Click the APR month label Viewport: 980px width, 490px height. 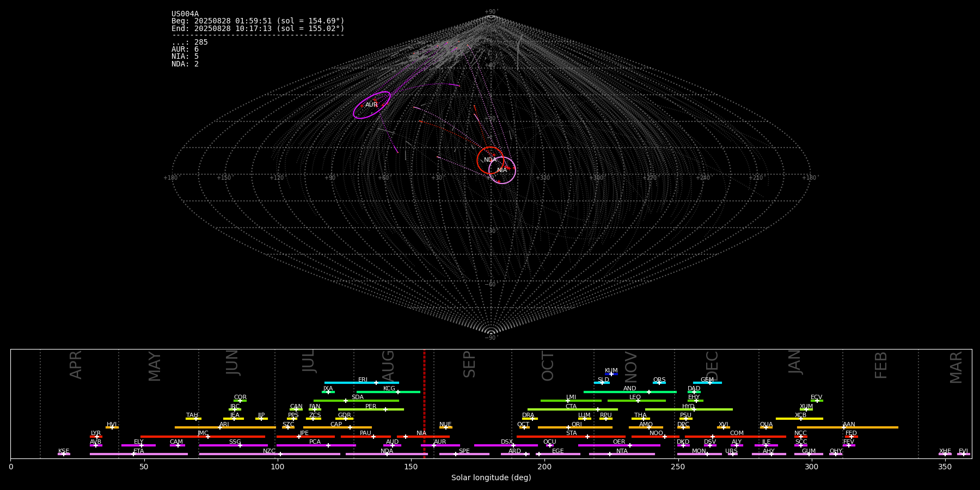point(76,365)
